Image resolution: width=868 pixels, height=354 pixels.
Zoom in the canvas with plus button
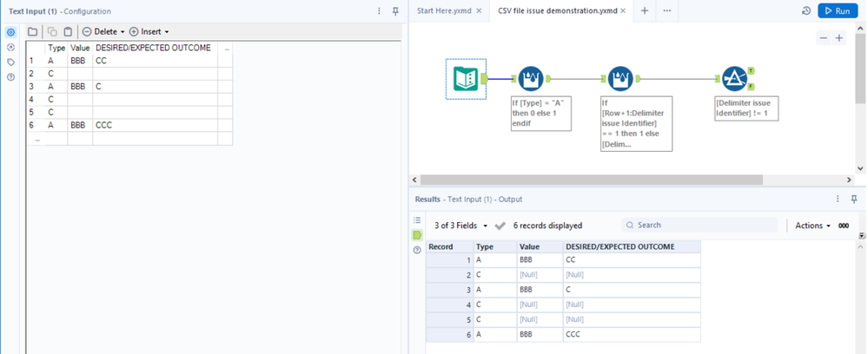click(x=839, y=38)
